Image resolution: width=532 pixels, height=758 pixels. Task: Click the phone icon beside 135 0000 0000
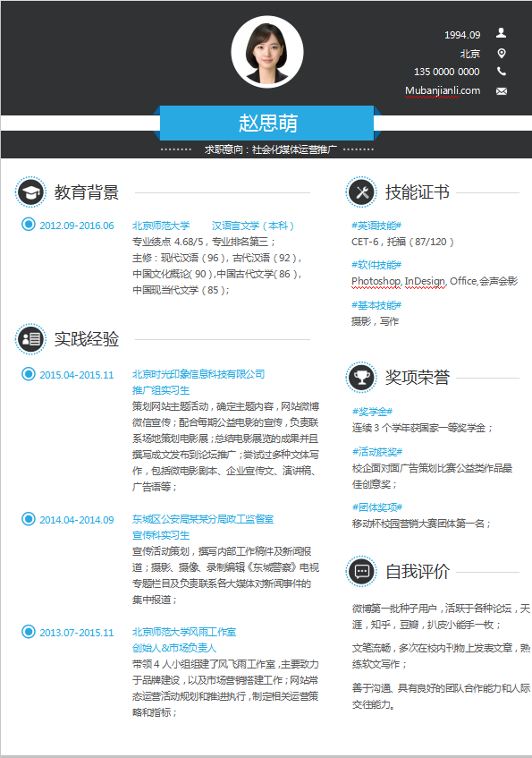point(502,72)
